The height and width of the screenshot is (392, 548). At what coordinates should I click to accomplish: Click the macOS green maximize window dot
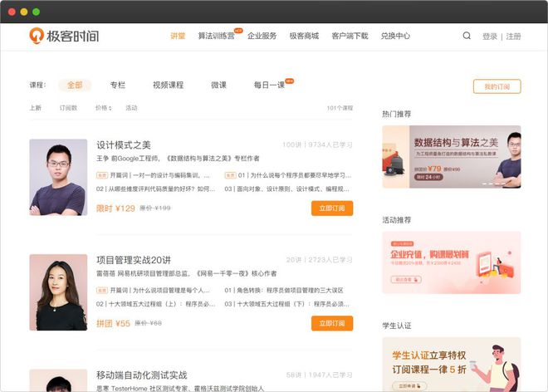36,12
